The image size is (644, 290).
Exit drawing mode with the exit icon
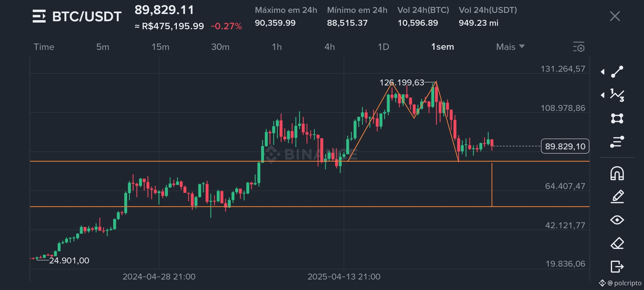tap(617, 267)
